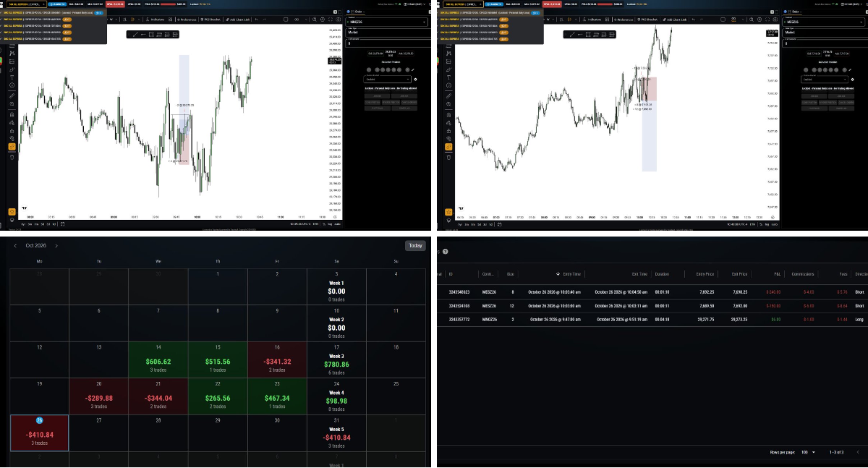This screenshot has width=868, height=468.
Task: Click the quantity field in MNQZ26 order panel
Action: 387,43
